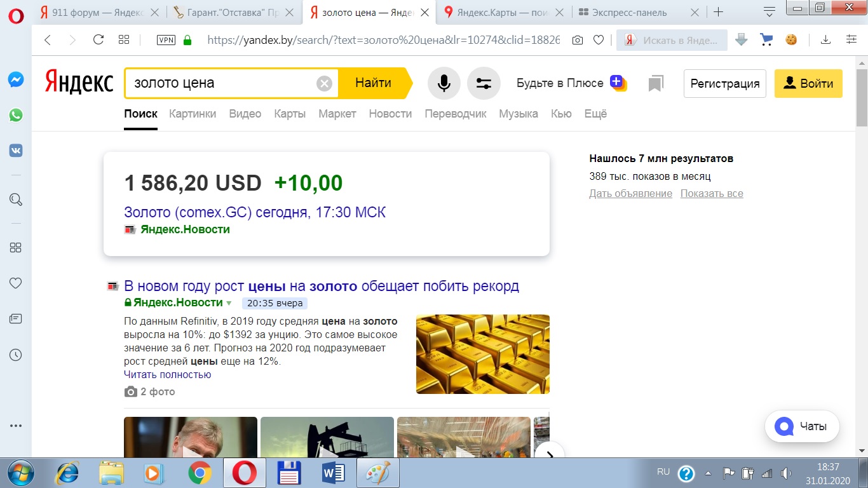Image resolution: width=868 pixels, height=488 pixels.
Task: Reload the current page
Action: 98,40
